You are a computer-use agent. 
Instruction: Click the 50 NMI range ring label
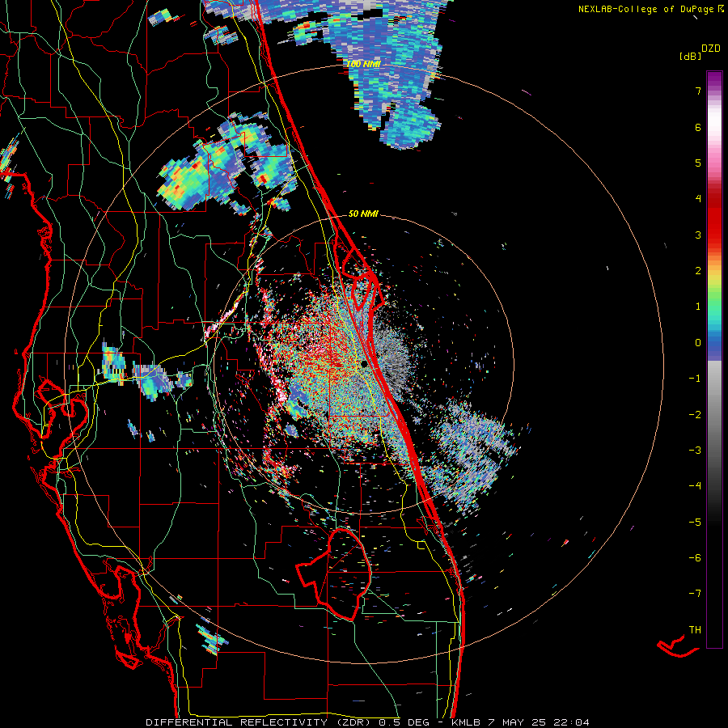(363, 214)
